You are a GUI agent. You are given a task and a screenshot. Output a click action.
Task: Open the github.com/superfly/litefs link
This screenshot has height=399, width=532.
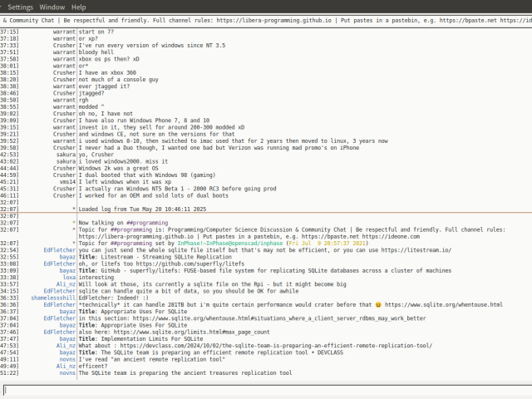(x=190, y=264)
